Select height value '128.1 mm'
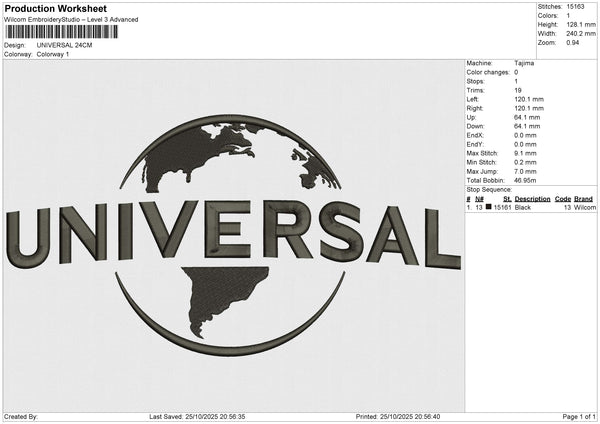Viewport: 600px width, 424px height. coord(581,24)
